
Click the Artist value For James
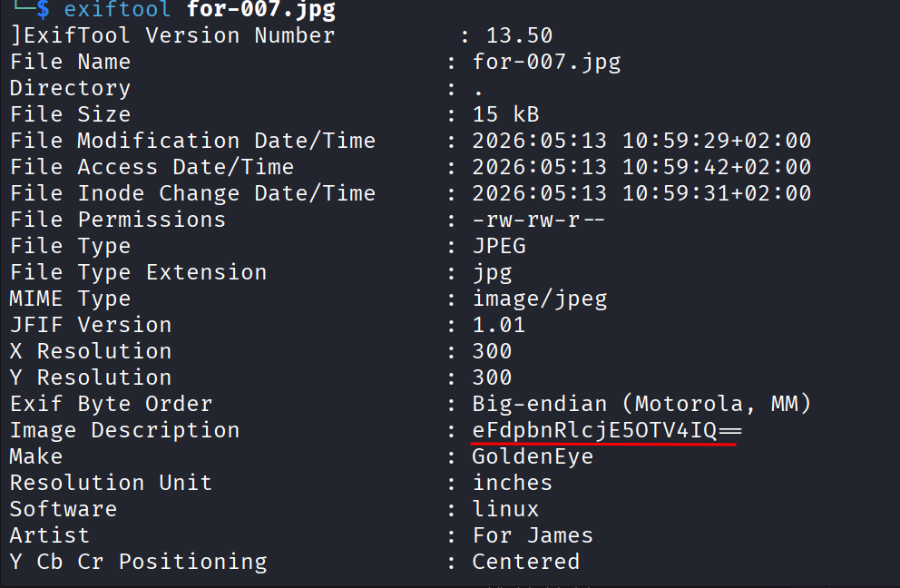point(533,535)
